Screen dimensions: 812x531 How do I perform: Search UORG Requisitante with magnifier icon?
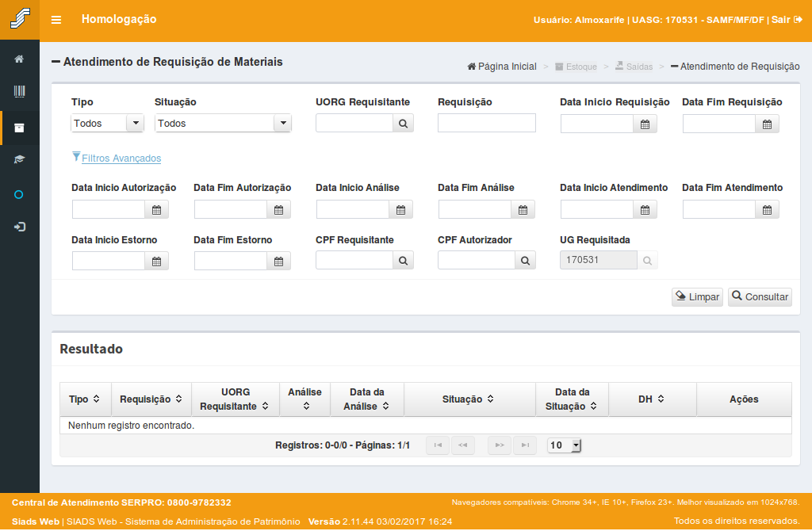403,124
